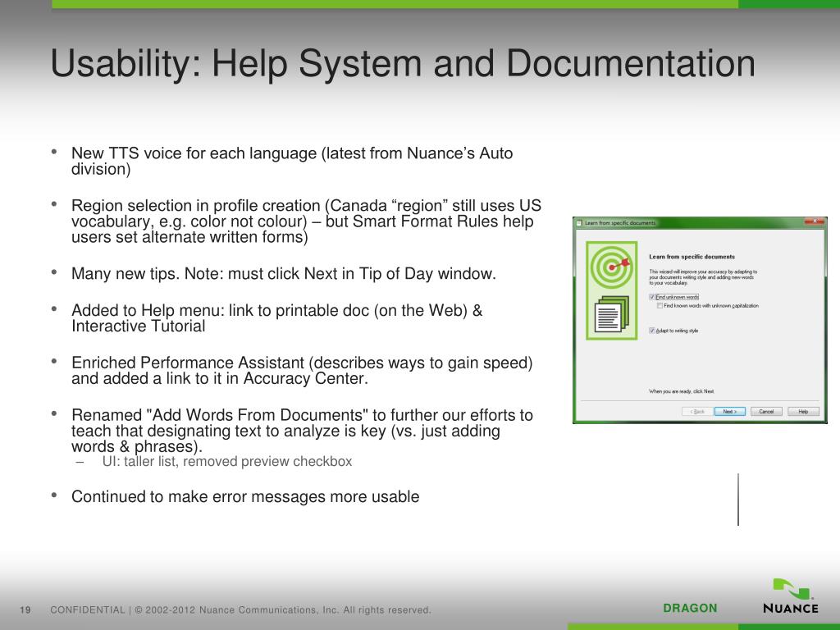Click the wizard description paragraph text
The width and height of the screenshot is (840, 630).
click(x=703, y=277)
